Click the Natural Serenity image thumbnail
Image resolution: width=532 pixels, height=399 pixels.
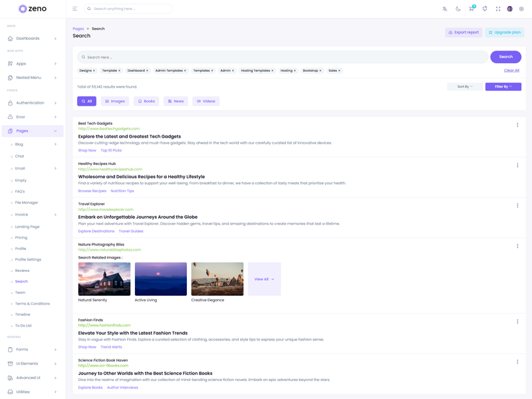pyautogui.click(x=104, y=279)
